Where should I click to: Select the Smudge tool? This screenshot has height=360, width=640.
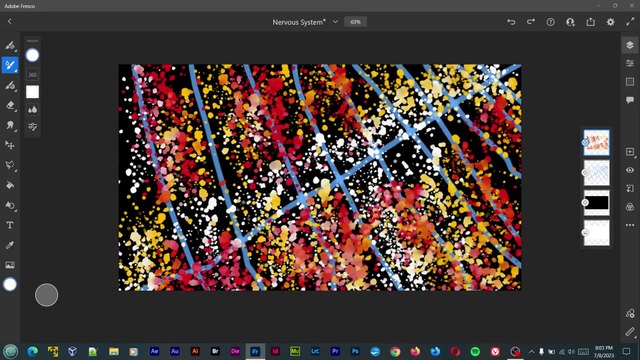pos(10,125)
